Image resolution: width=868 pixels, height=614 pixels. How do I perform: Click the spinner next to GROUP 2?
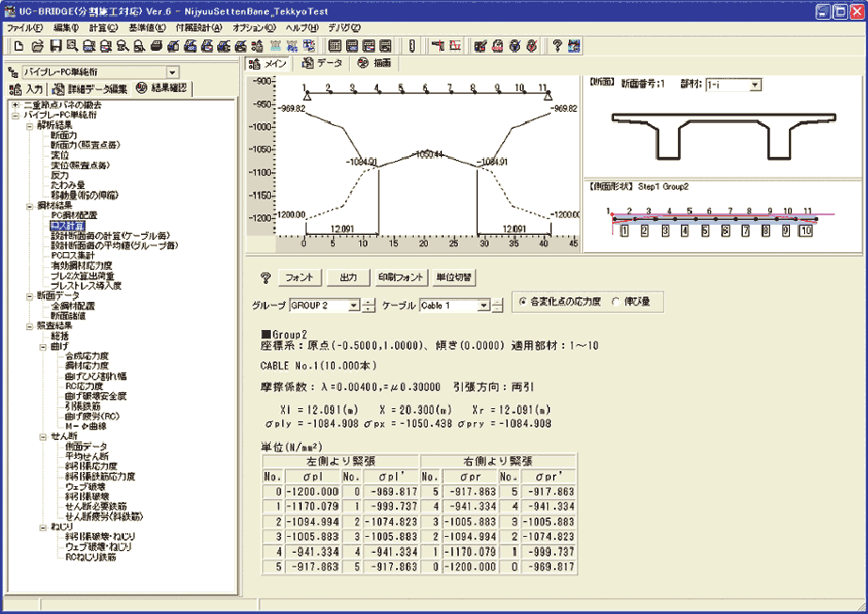coord(369,306)
